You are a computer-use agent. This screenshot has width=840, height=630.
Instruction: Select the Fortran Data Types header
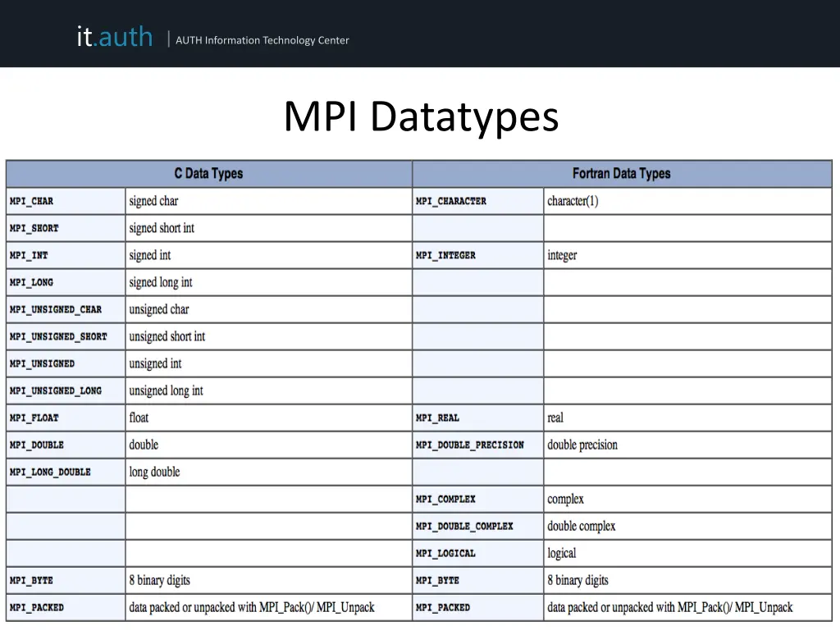click(622, 174)
